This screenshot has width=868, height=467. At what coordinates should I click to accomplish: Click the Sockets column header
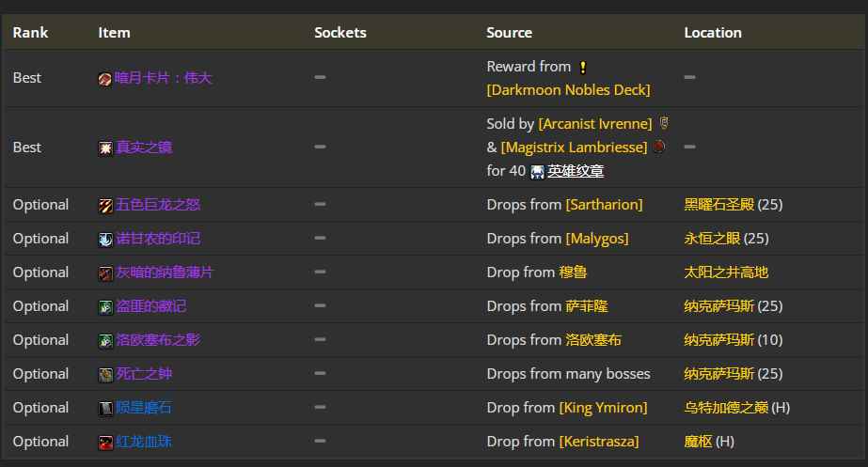click(340, 33)
